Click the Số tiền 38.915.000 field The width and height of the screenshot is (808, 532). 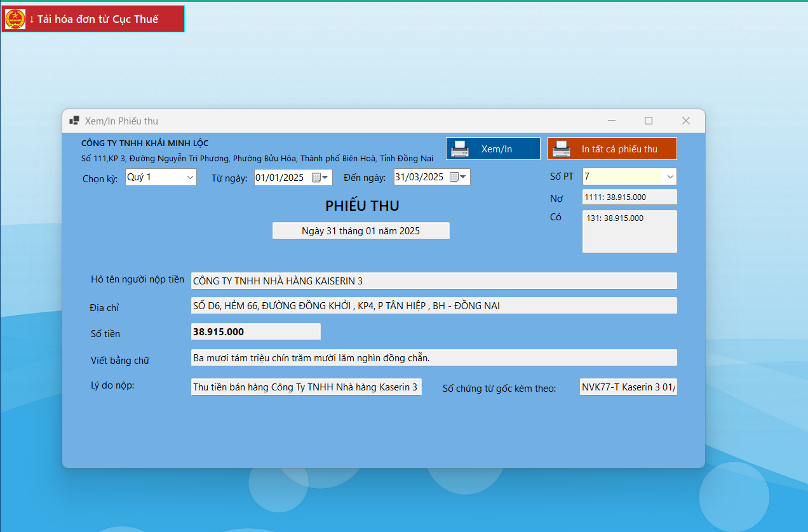point(255,332)
